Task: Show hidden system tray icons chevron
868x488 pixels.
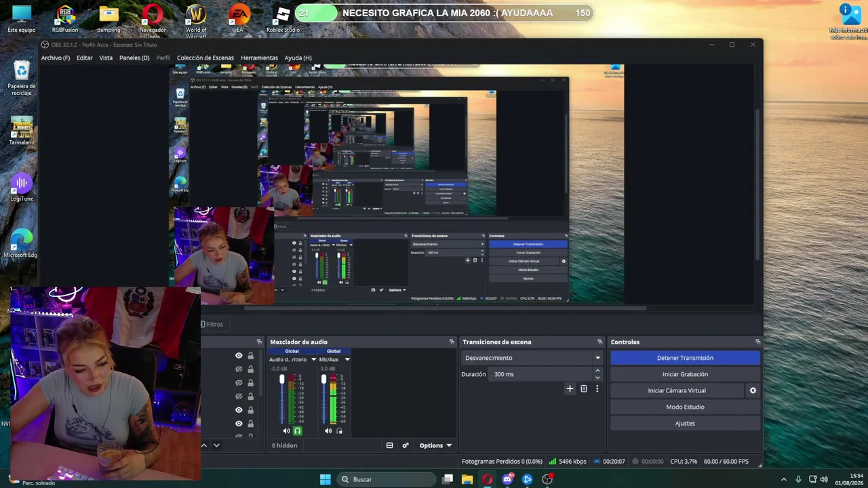Action: click(x=784, y=479)
